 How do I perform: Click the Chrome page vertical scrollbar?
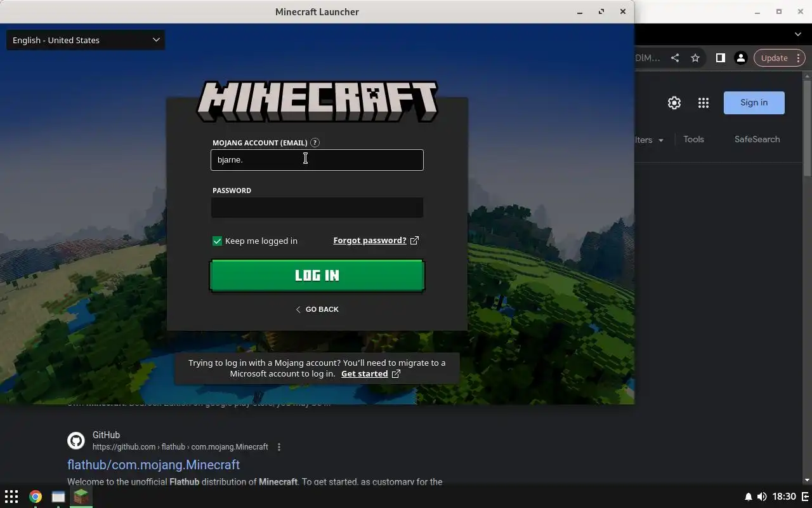point(807,127)
